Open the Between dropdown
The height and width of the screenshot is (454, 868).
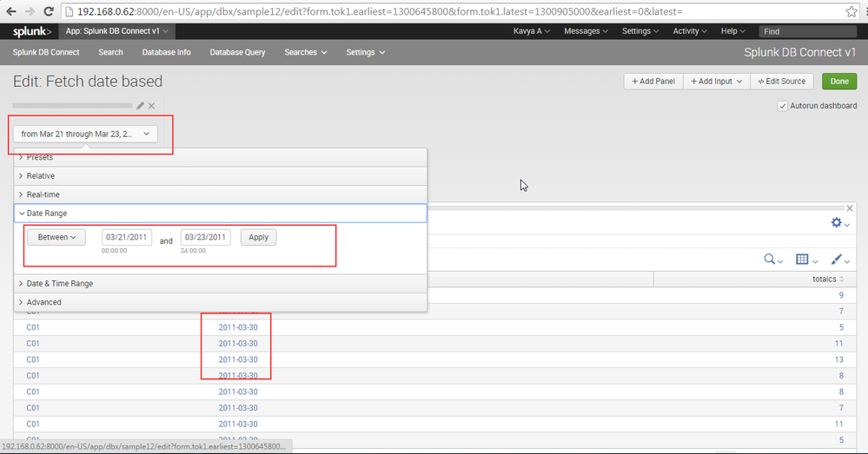56,237
